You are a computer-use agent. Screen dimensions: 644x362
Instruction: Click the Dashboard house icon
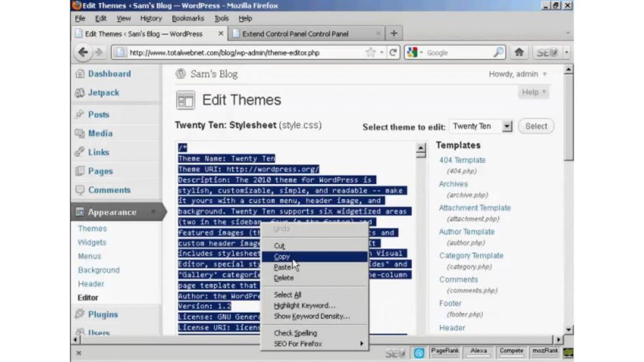(80, 74)
